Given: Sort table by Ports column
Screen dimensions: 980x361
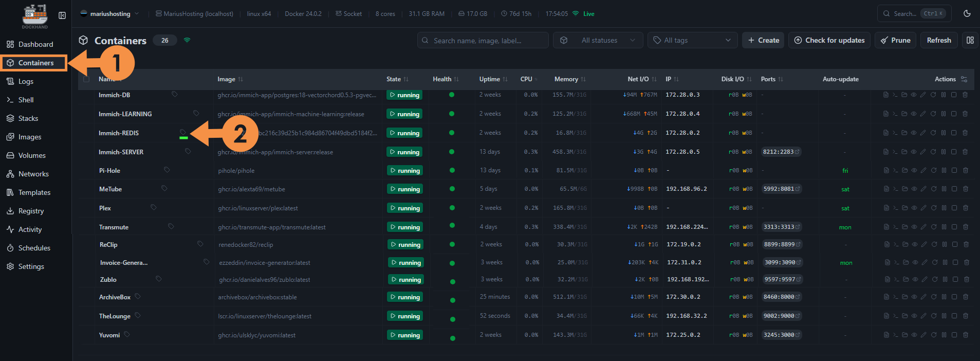Looking at the screenshot, I should (x=772, y=79).
